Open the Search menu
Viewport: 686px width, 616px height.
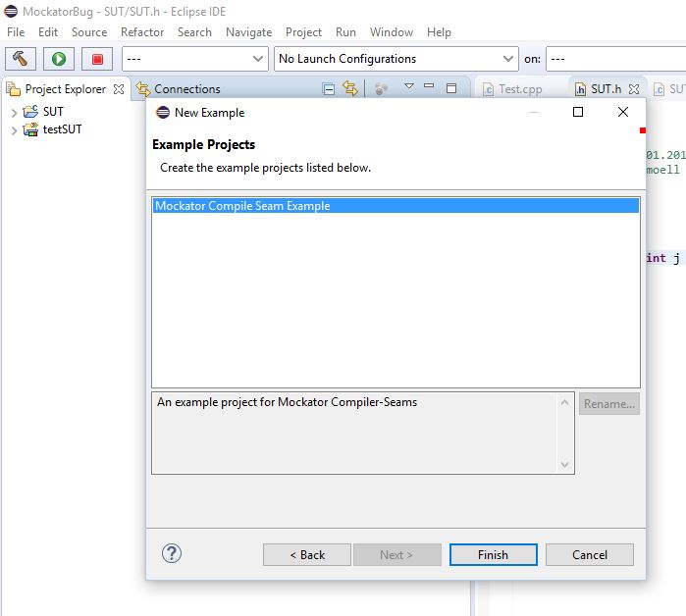pyautogui.click(x=194, y=32)
